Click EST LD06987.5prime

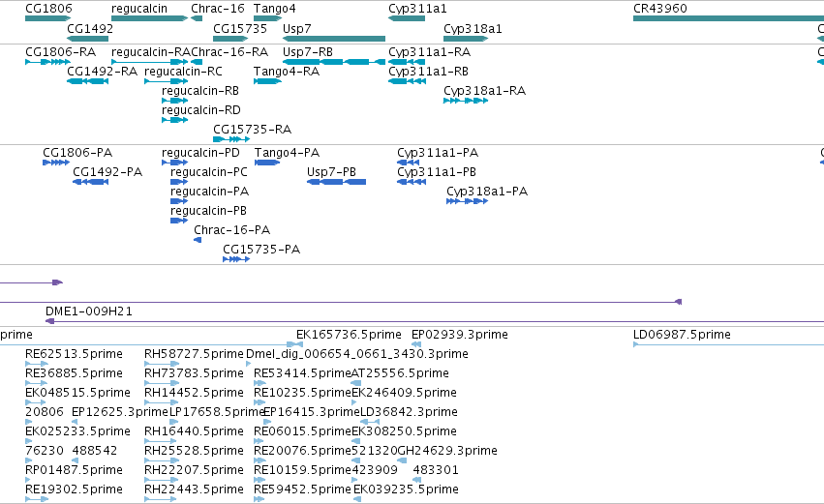682,335
